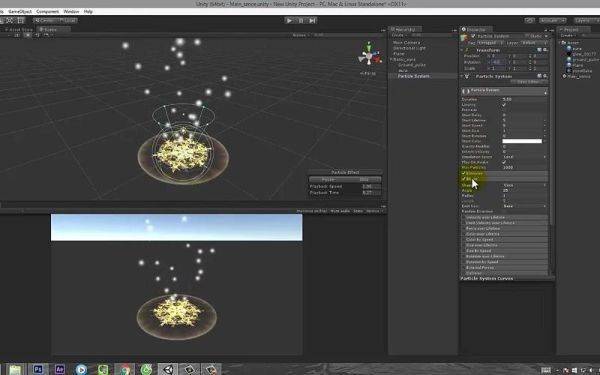Open Transform component settings gear
This screenshot has width=600, height=375.
pos(545,50)
